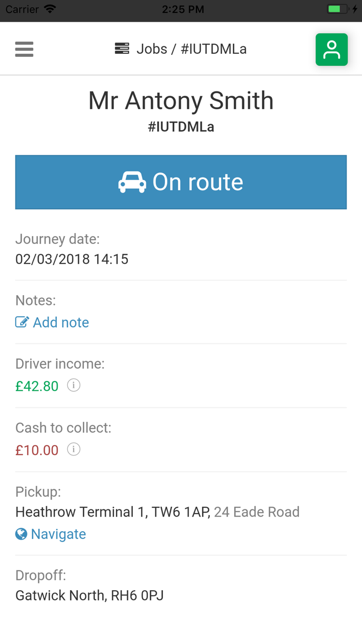The height and width of the screenshot is (644, 362).
Task: Expand the Notes section
Action: [35, 300]
